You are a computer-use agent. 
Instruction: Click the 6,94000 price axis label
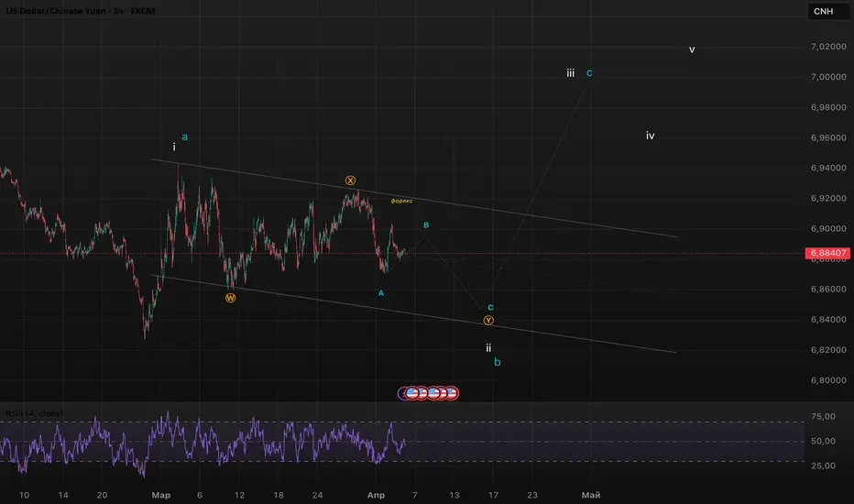click(828, 168)
